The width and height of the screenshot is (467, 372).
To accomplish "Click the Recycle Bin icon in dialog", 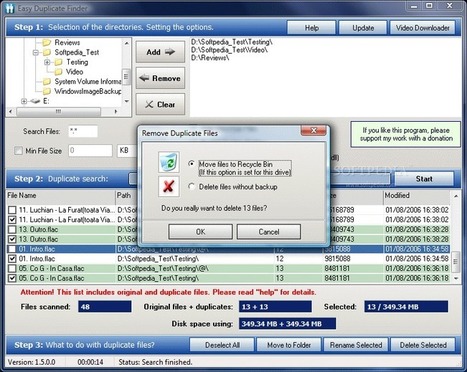I will (169, 162).
